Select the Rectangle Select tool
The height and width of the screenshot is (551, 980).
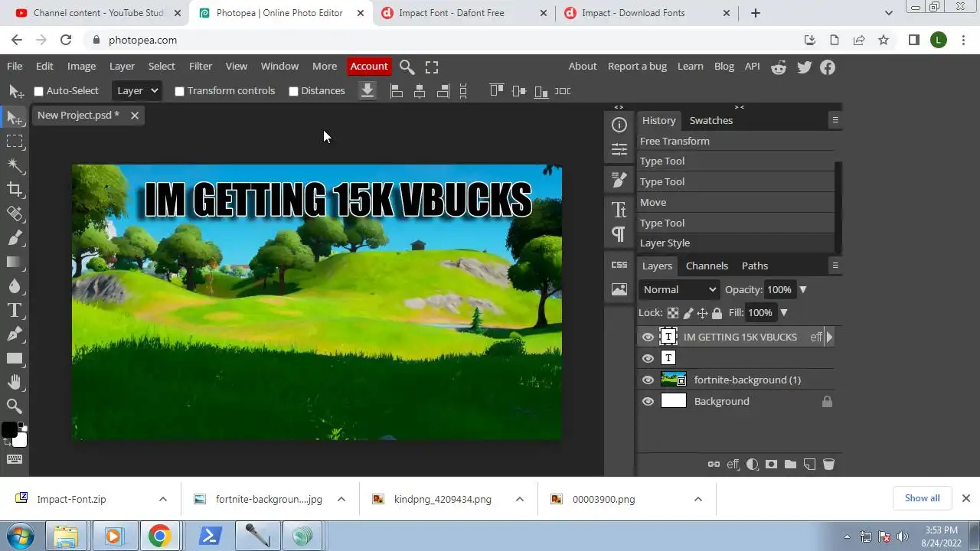tap(15, 142)
